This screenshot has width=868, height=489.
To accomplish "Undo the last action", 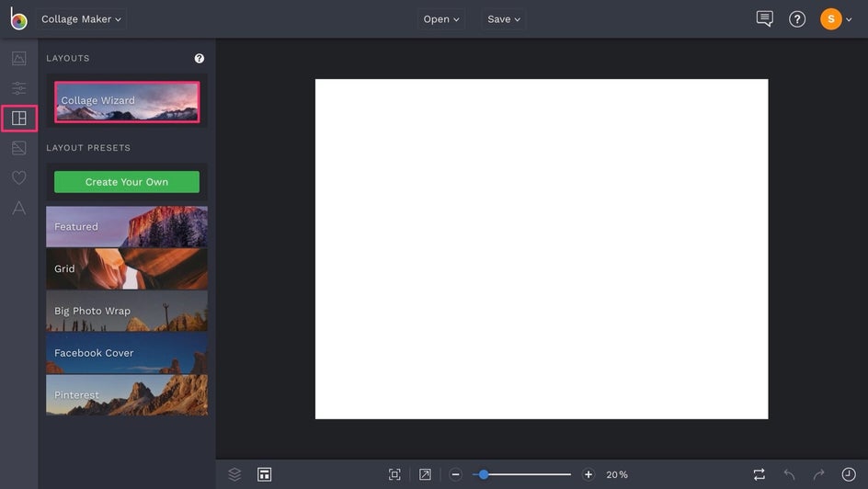I will [790, 474].
